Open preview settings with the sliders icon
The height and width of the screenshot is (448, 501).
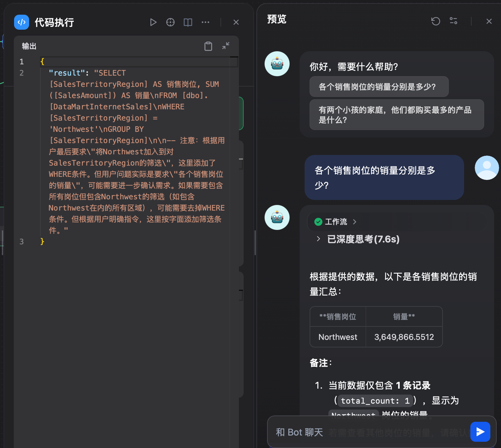(x=453, y=21)
